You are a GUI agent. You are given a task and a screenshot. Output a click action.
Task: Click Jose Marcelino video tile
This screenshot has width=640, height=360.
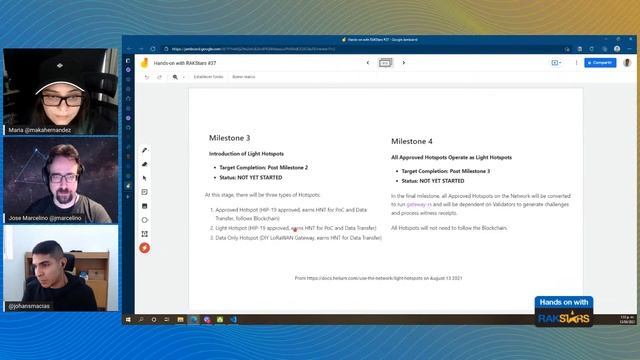coord(61,180)
